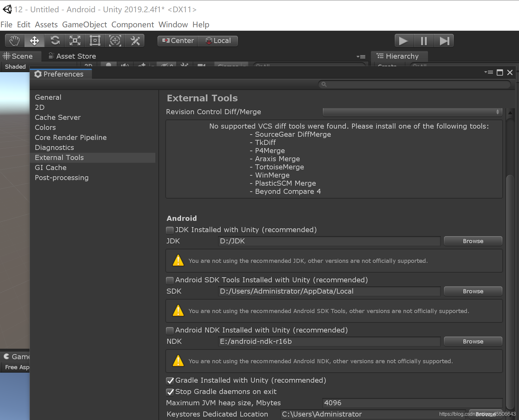Browse for the JDK location

(x=473, y=241)
